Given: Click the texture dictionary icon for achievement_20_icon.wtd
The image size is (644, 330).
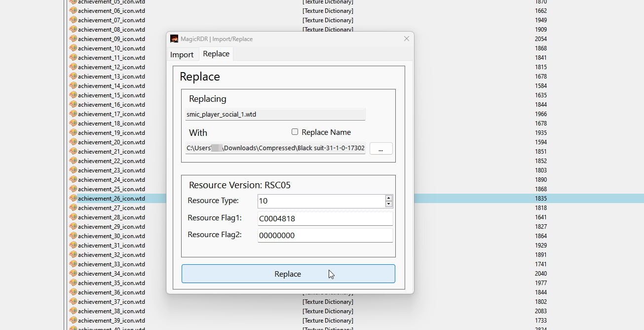Looking at the screenshot, I should 73,142.
